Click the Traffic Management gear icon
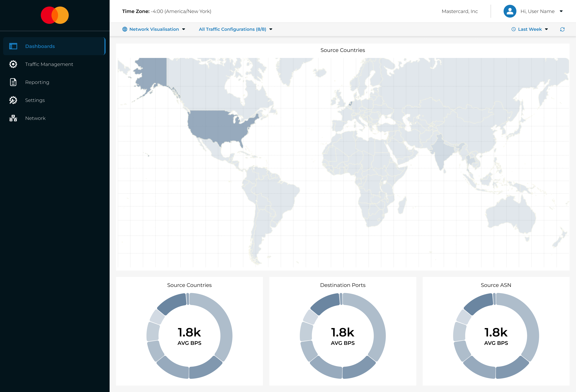This screenshot has width=576, height=392. click(x=13, y=64)
